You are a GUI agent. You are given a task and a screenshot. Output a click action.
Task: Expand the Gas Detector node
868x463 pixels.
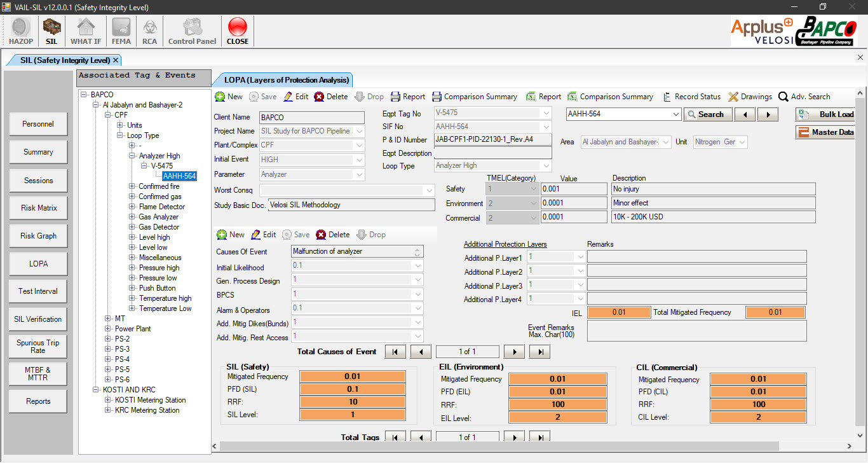click(132, 227)
